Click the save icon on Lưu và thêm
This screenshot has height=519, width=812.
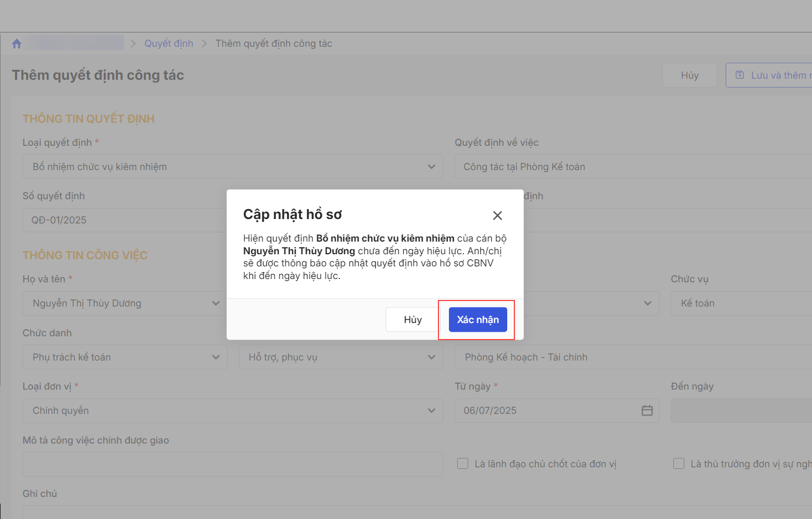pos(740,75)
